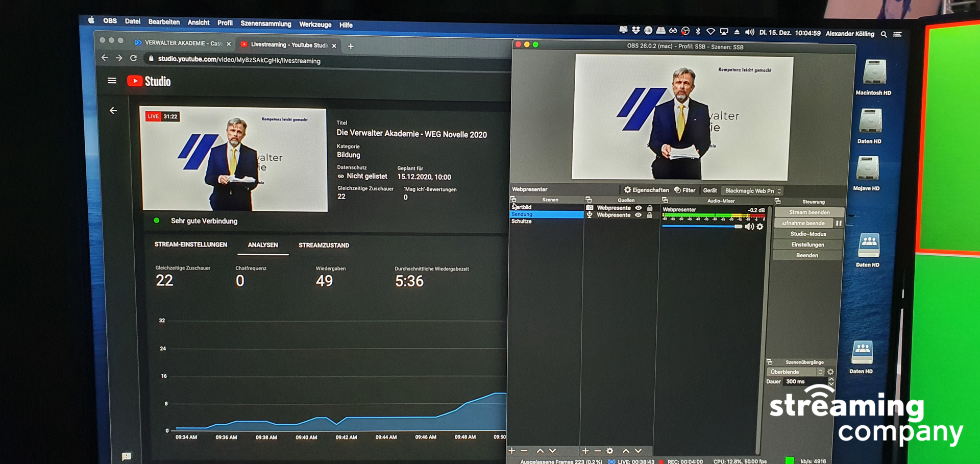Image resolution: width=980 pixels, height=464 pixels.
Task: Click the live stream preview thumbnail in YouTube Studio
Action: [x=234, y=159]
